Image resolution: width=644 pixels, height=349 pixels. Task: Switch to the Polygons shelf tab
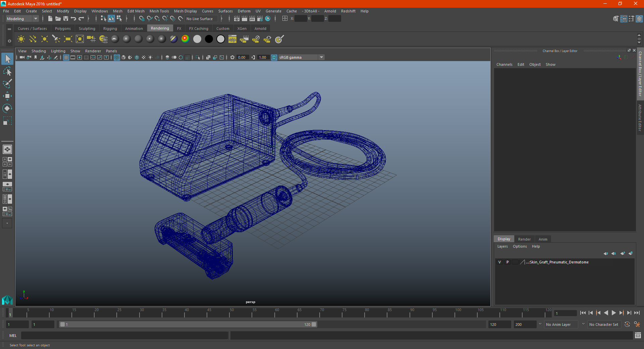63,29
